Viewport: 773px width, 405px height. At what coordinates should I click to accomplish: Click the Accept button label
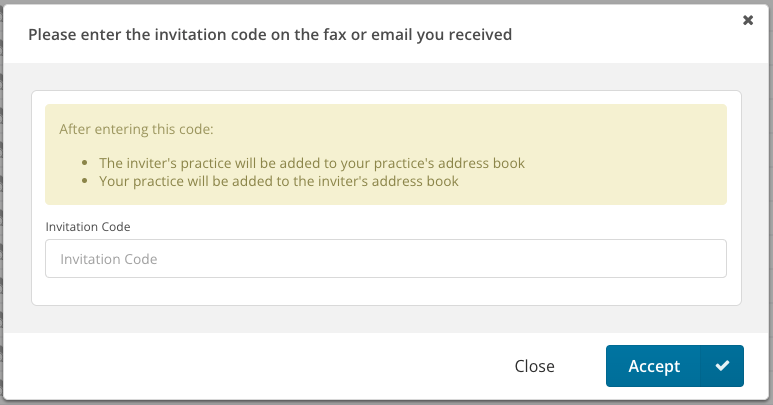tap(654, 366)
